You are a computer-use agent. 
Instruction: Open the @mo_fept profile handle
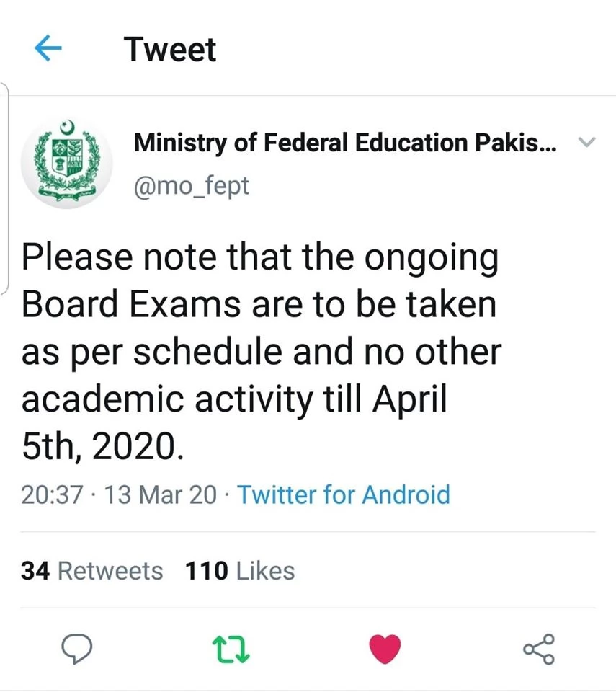(x=192, y=185)
